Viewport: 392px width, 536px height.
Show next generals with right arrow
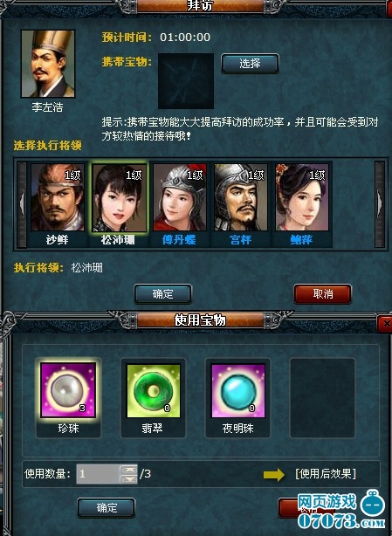coord(380,204)
